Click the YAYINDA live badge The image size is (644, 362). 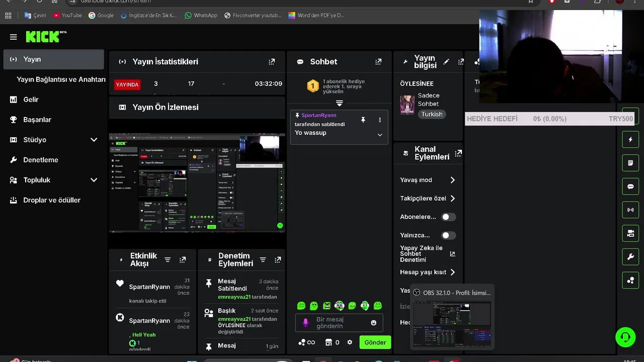(x=127, y=84)
